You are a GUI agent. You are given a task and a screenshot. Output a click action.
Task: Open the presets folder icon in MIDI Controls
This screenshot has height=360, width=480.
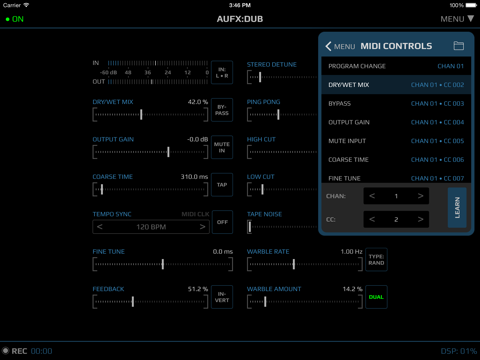[x=458, y=46]
